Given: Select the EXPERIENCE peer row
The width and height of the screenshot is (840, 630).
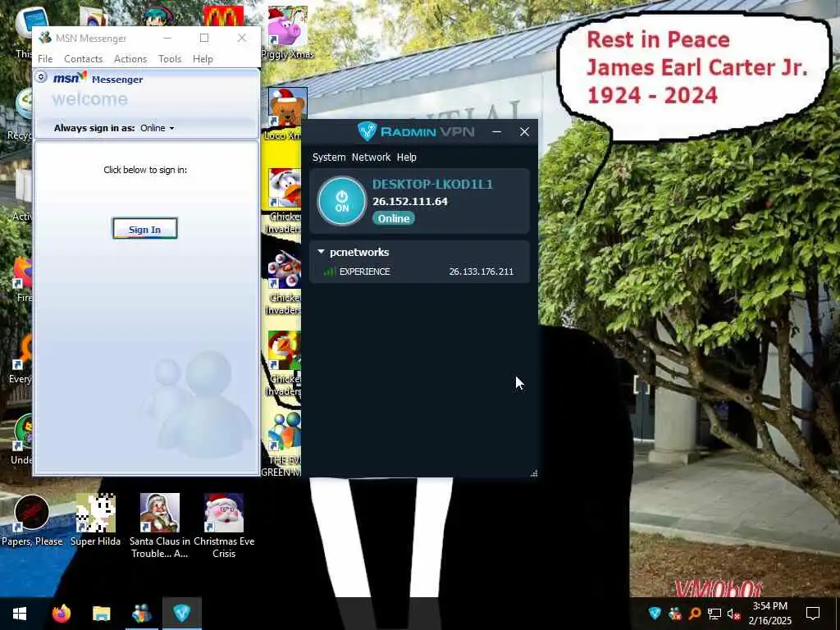Looking at the screenshot, I should pyautogui.click(x=419, y=272).
